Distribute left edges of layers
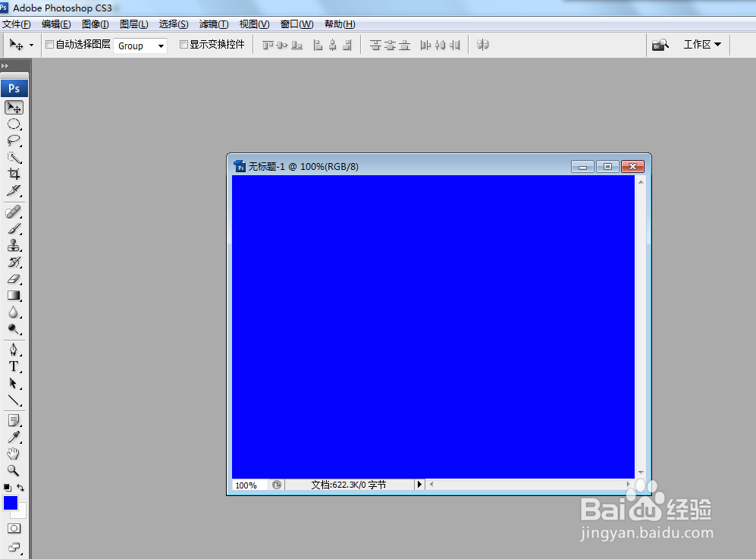 point(425,45)
